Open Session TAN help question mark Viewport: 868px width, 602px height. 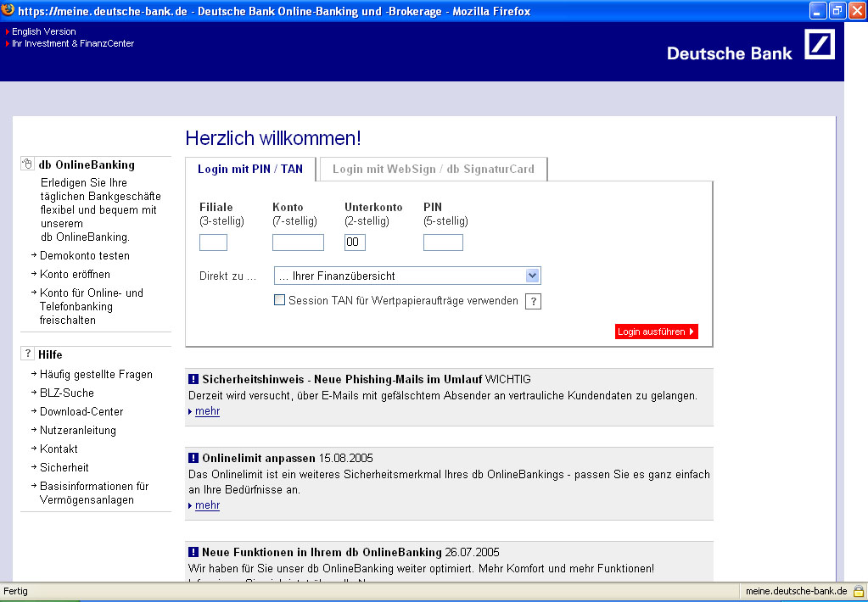click(x=533, y=302)
